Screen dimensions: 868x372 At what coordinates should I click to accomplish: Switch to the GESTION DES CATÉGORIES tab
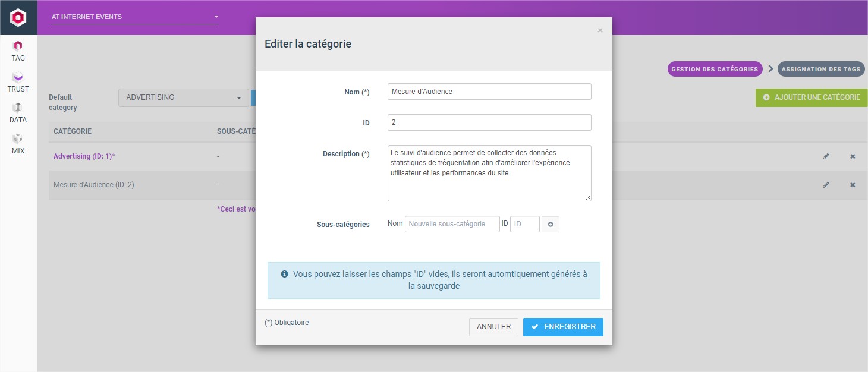[x=715, y=69]
